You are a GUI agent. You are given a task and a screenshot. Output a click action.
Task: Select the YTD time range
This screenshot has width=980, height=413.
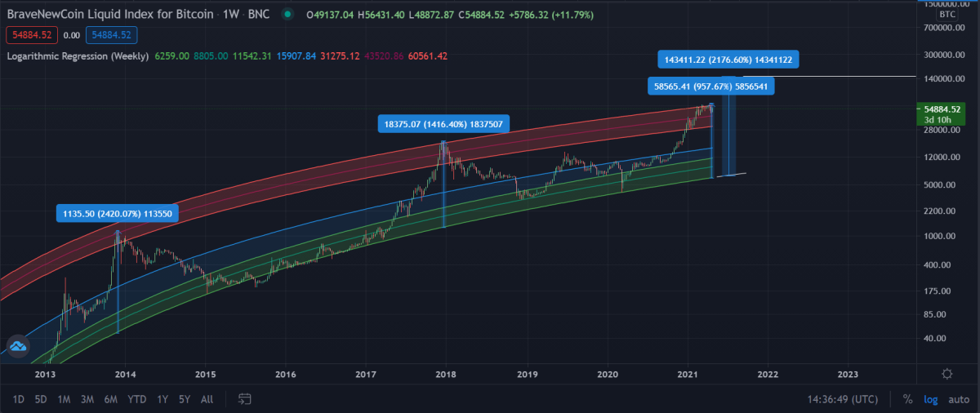[x=137, y=399]
